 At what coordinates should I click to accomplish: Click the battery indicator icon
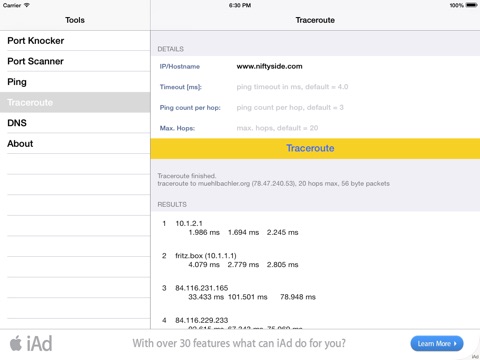tap(472, 5)
